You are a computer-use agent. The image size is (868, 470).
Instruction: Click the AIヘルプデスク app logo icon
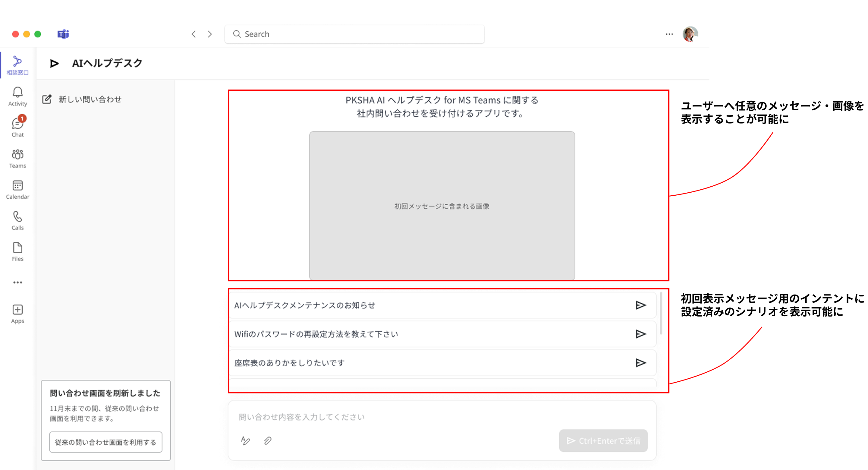point(54,63)
